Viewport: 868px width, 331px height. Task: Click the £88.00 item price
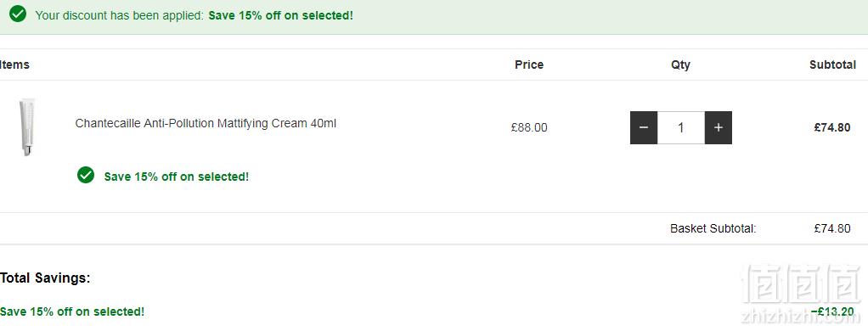coord(529,128)
